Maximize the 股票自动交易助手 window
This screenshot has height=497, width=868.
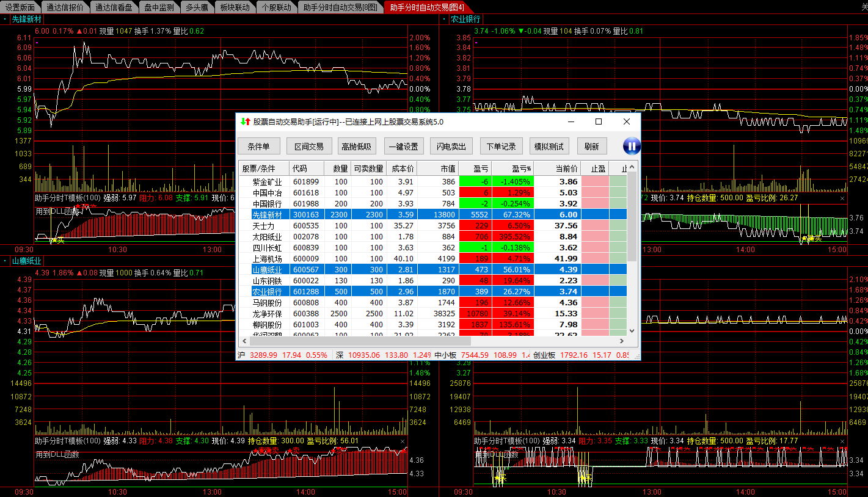[599, 122]
